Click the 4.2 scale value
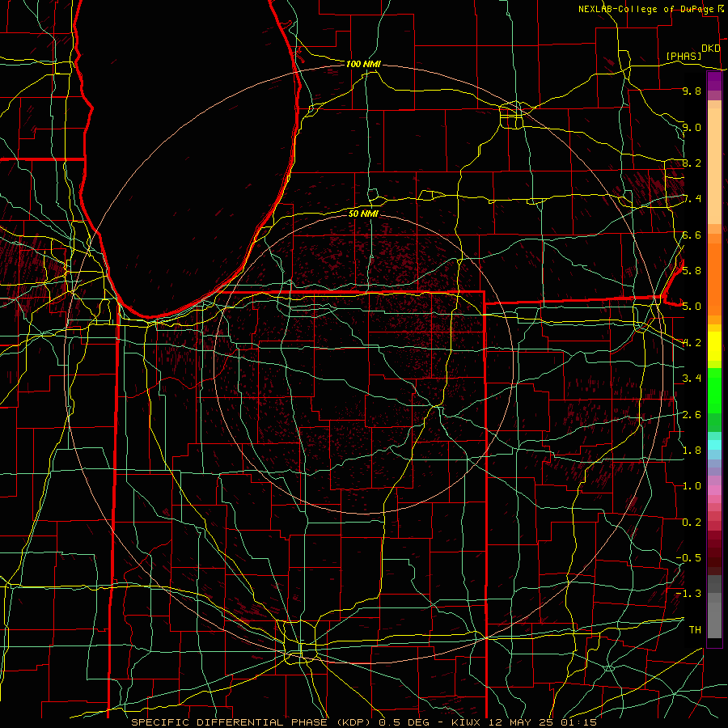Screen dimensions: 728x728 click(x=692, y=343)
